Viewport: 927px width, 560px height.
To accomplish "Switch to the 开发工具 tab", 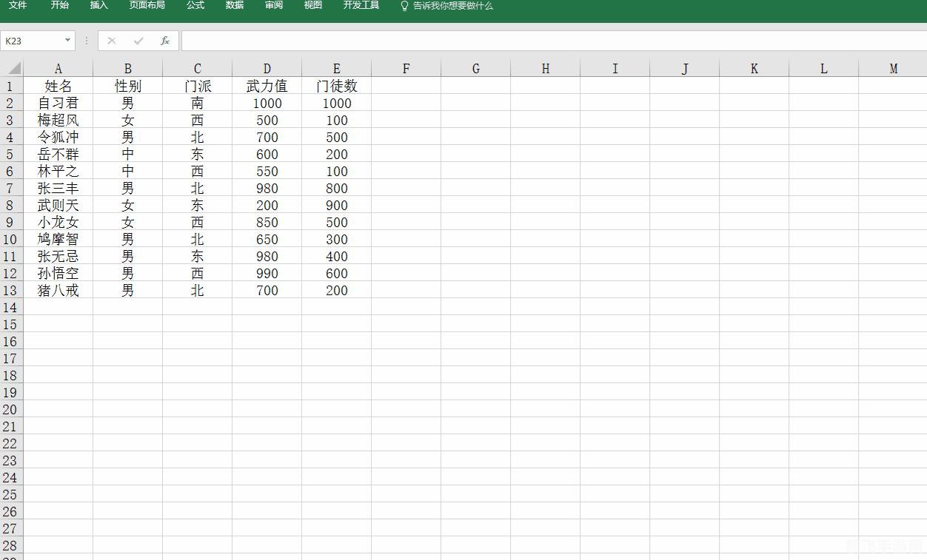I will click(361, 5).
